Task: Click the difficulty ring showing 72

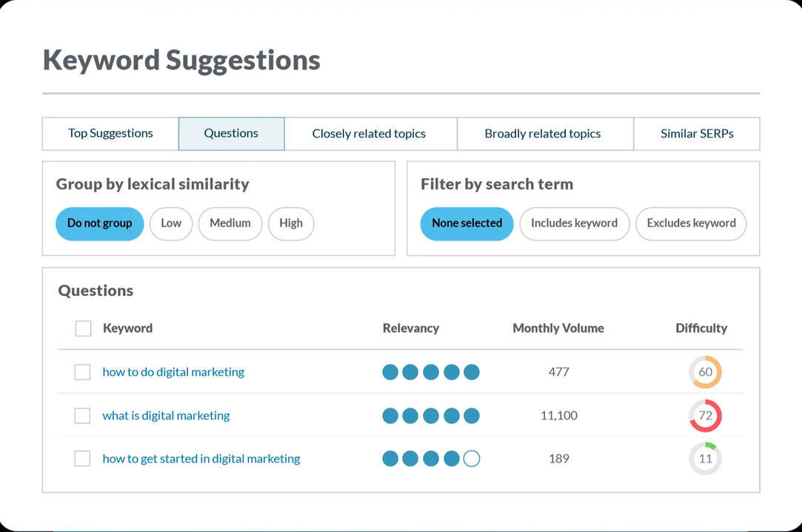Action: (705, 415)
